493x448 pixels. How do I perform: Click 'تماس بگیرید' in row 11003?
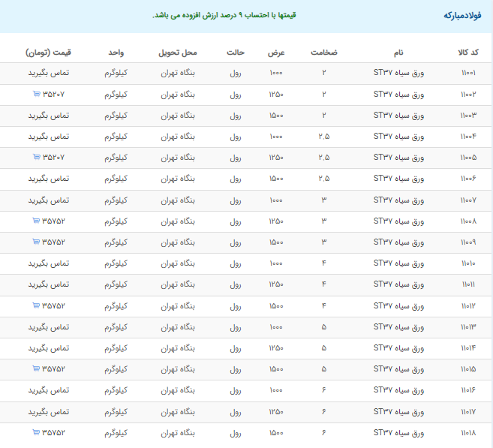49,116
